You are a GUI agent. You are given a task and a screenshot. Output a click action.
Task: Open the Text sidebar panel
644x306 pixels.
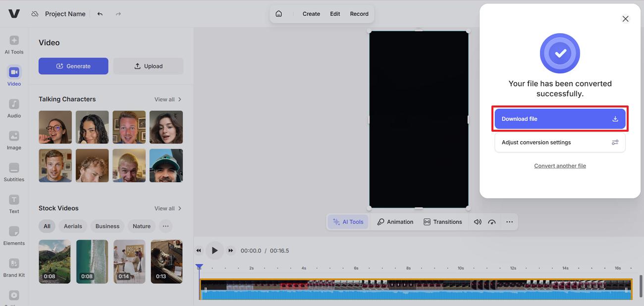click(14, 204)
